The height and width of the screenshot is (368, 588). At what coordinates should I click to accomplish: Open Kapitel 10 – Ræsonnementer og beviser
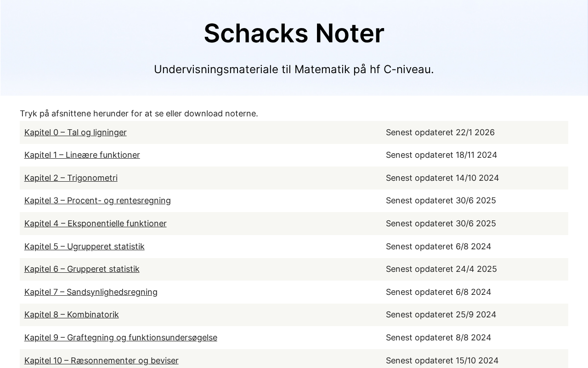click(101, 361)
